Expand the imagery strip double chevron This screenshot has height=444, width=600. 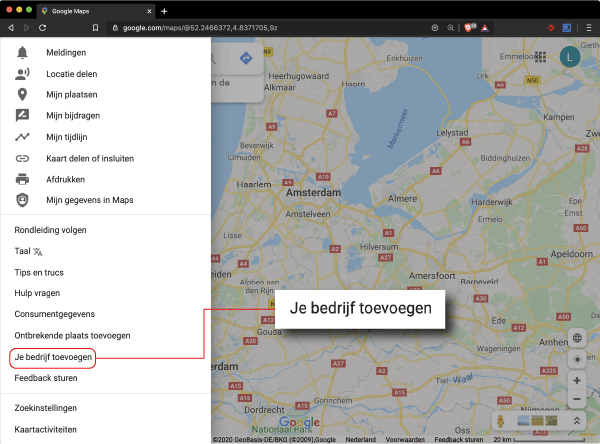pos(577,421)
